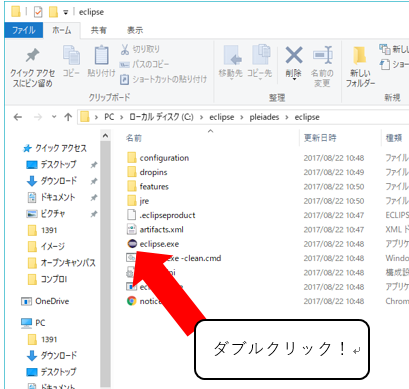Switch to the 表示 ribbon tab
409x389 pixels.
coord(135,30)
